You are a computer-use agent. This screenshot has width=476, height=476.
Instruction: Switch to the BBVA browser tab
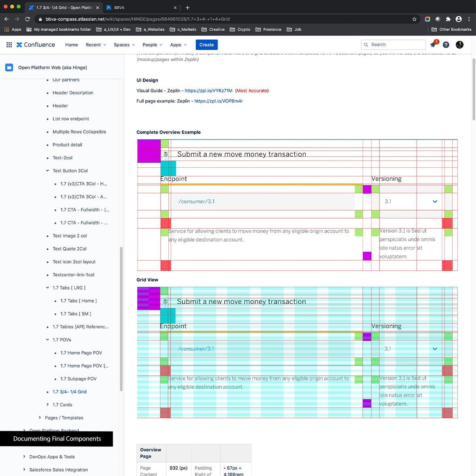pyautogui.click(x=137, y=7)
